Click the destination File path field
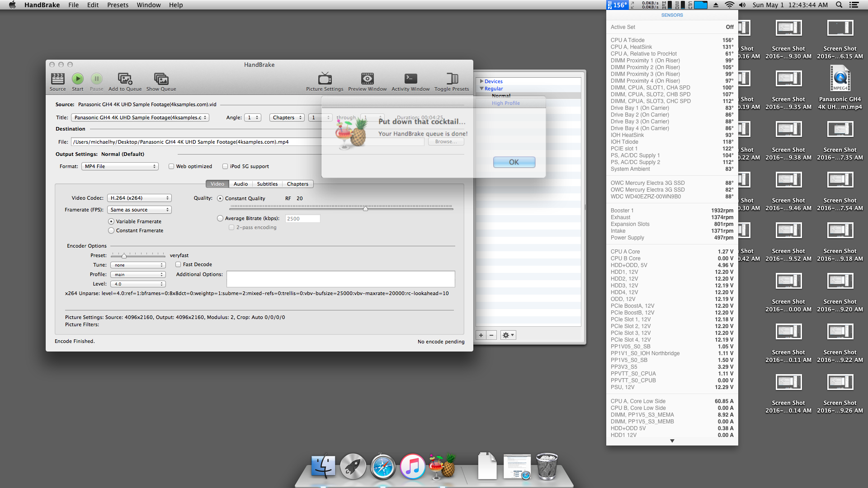The image size is (868, 488). click(247, 142)
